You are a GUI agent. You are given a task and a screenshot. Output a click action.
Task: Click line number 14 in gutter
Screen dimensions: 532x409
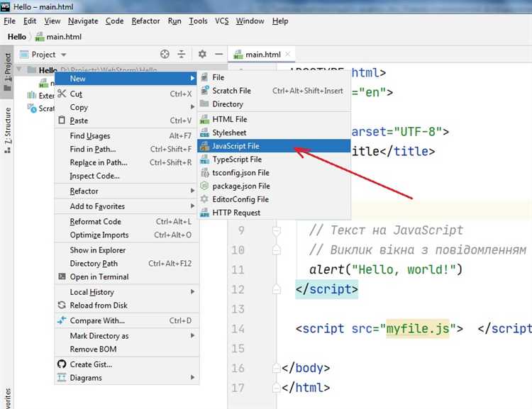pos(238,329)
